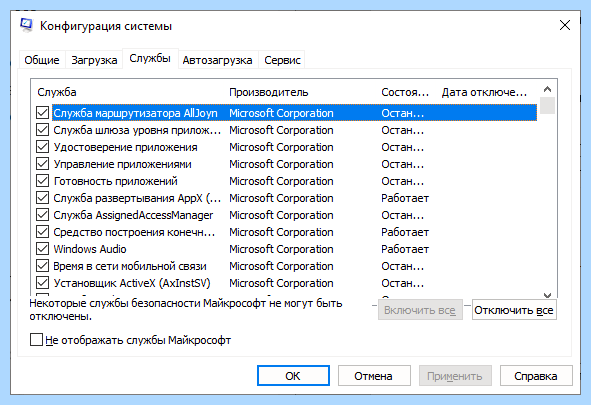Uncheck Установщик ActiveX (AxInstSV) checkbox
The image size is (591, 405).
42,283
